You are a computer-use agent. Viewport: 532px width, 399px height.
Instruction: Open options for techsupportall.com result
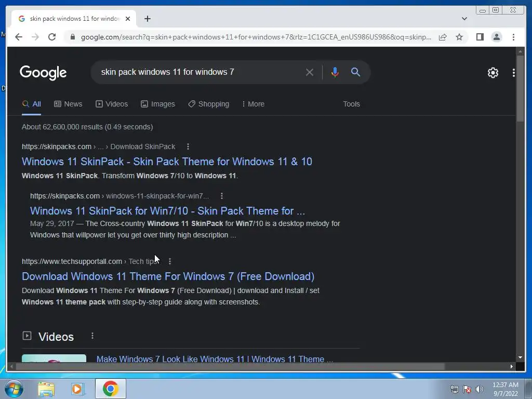pos(170,261)
